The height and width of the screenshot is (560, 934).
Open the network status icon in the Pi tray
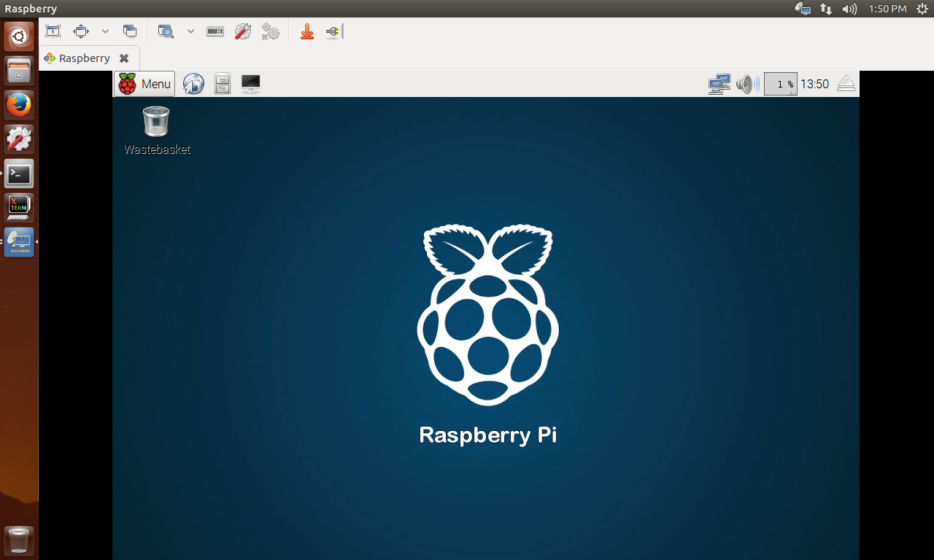tap(718, 83)
